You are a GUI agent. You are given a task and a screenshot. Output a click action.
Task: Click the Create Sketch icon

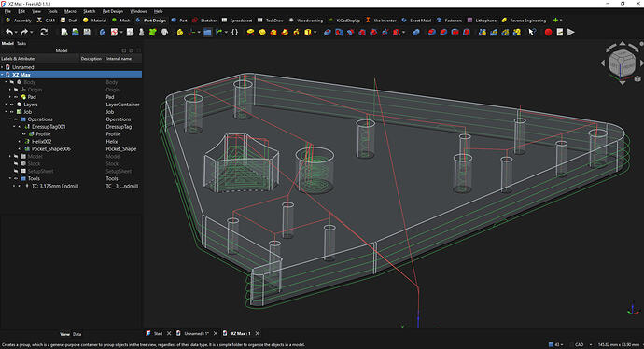pos(114,32)
